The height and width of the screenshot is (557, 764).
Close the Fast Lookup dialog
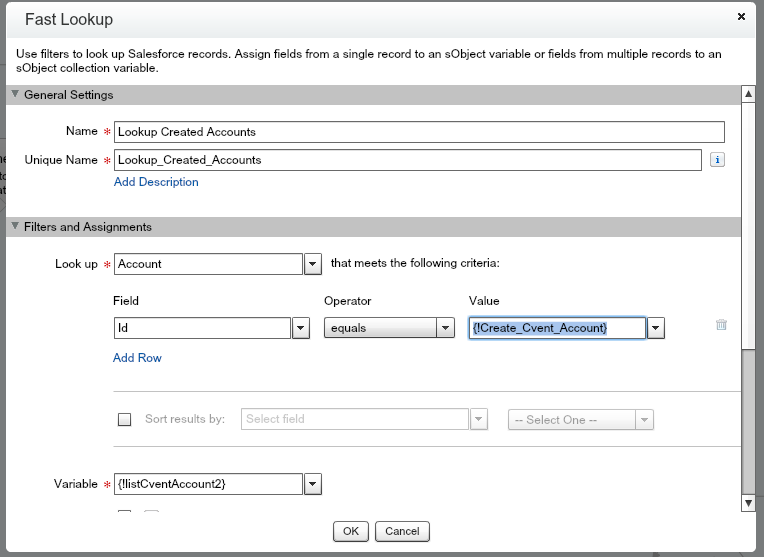(x=741, y=16)
